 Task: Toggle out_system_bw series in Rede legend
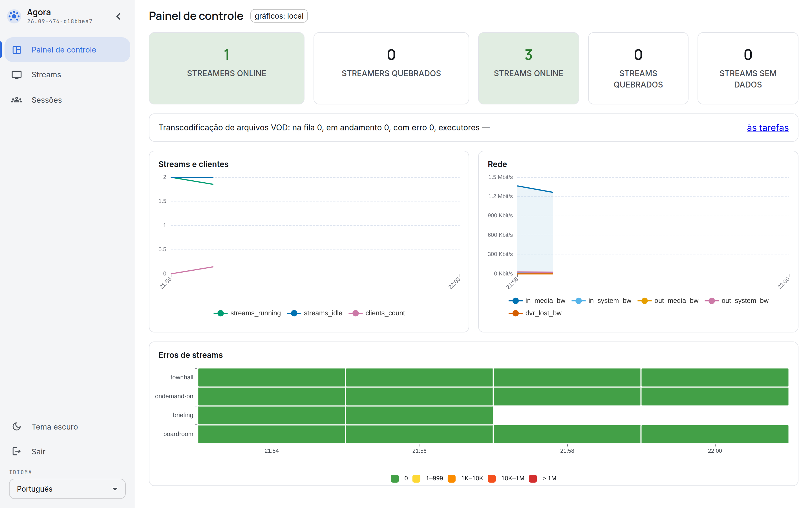[x=736, y=301]
